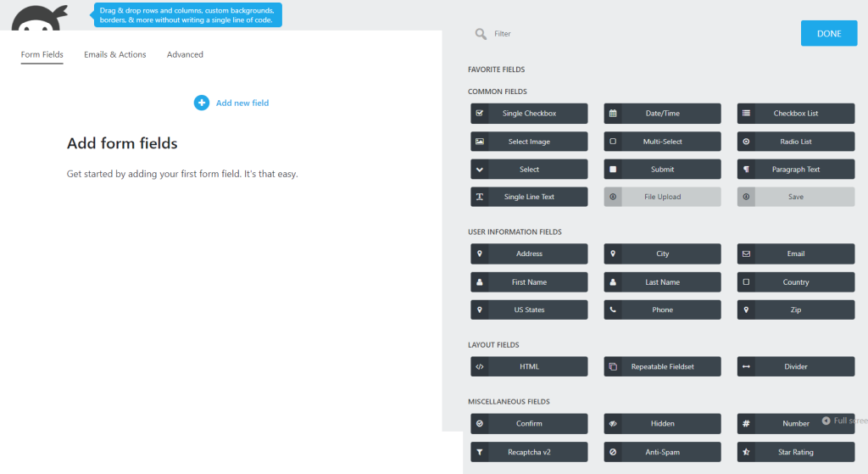Click the Multi-Select square icon
868x474 pixels.
pyautogui.click(x=613, y=142)
